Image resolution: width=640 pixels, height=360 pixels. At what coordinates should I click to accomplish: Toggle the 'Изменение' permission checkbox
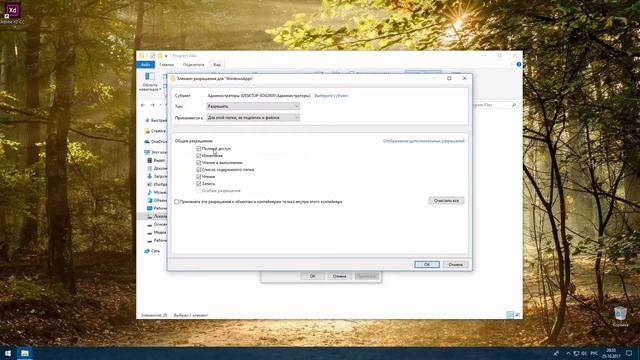click(199, 156)
